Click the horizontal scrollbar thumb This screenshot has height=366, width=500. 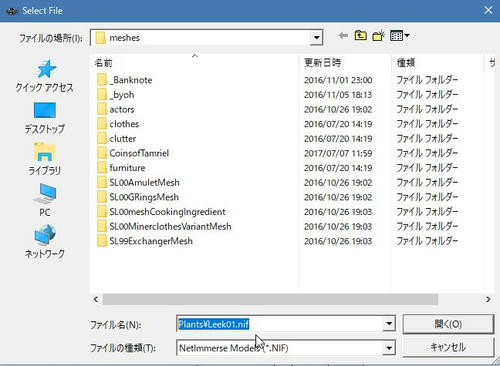tap(270, 299)
